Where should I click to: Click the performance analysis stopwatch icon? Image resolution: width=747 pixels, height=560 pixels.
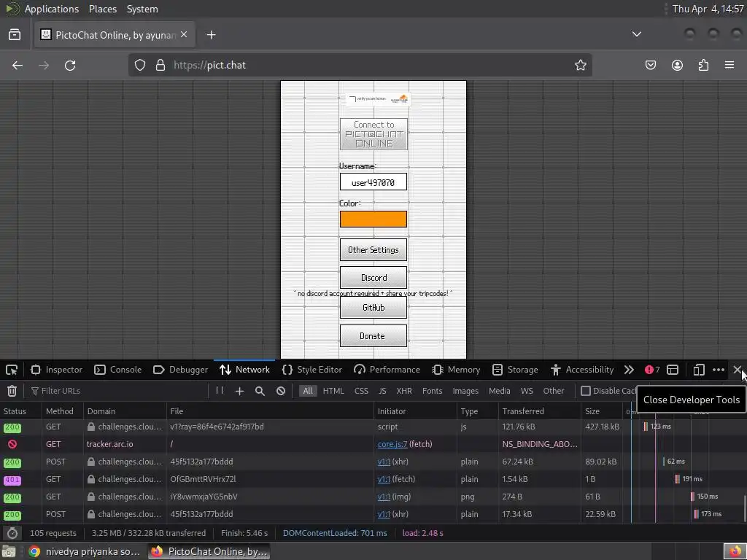pos(12,533)
